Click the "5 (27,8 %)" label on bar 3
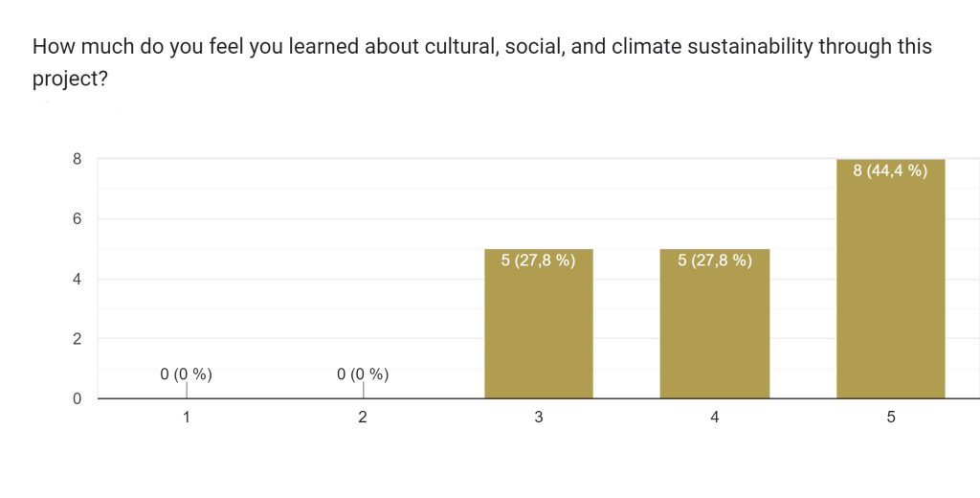 coord(539,260)
